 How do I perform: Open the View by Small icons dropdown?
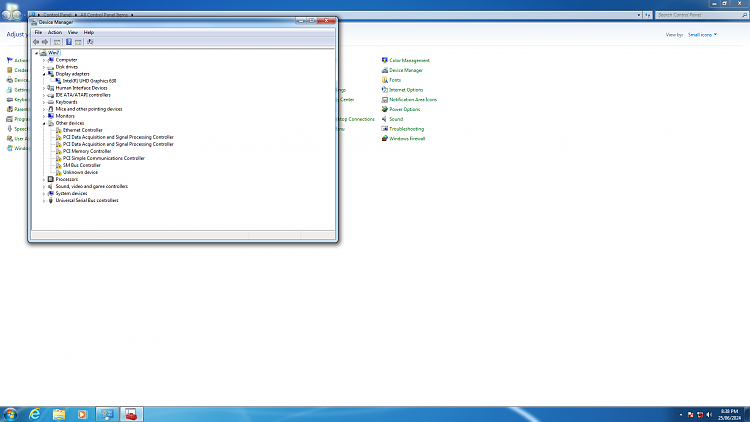702,35
